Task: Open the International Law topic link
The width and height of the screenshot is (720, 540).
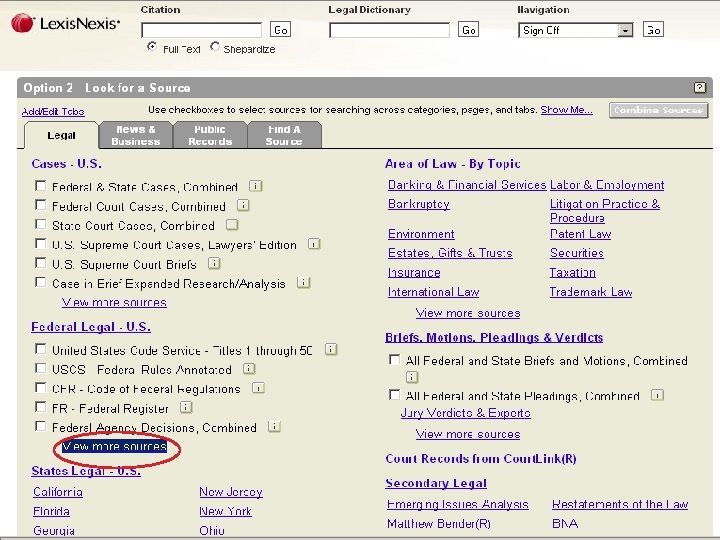Action: tap(433, 292)
